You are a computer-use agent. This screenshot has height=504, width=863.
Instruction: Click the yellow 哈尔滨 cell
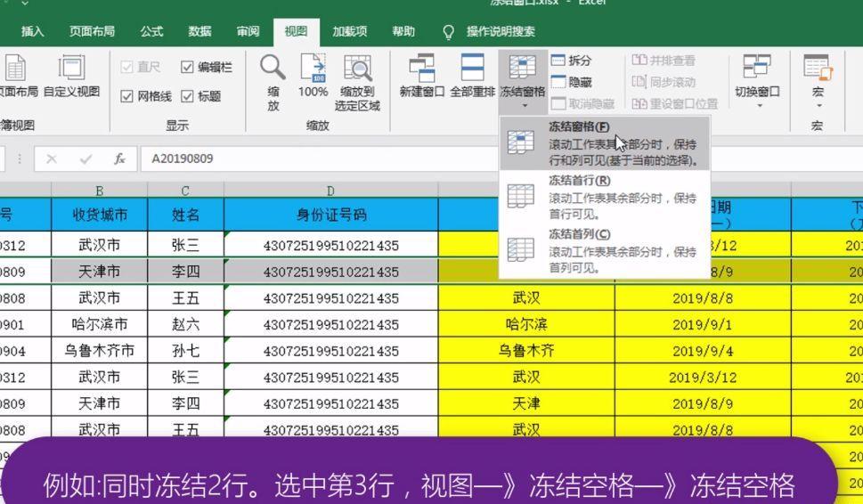526,324
